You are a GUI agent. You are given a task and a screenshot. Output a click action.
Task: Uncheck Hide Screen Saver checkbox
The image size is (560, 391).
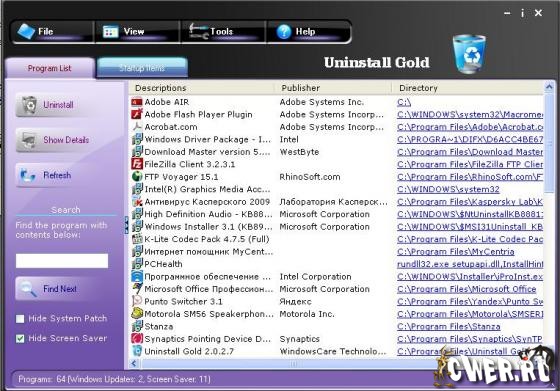(x=20, y=339)
